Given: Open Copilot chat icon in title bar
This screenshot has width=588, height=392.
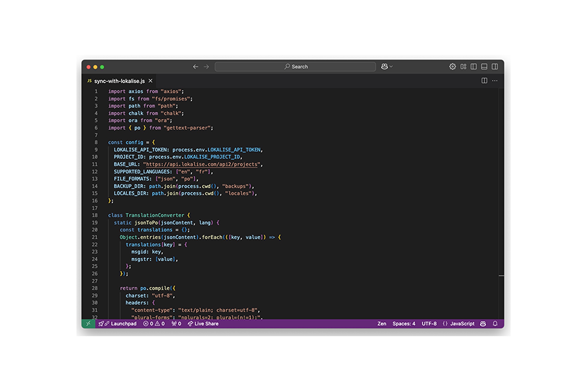Looking at the screenshot, I should coord(384,66).
